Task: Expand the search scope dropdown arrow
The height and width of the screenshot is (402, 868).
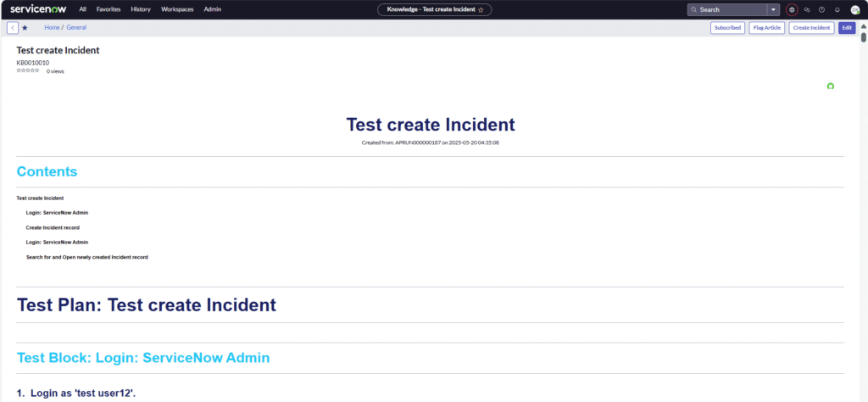Action: [x=773, y=9]
